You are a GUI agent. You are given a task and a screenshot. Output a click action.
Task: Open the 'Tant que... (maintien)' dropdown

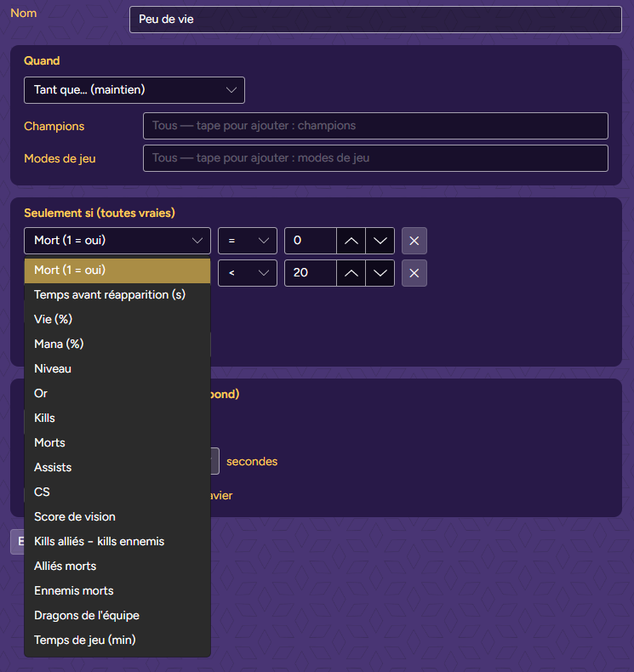[x=134, y=90]
